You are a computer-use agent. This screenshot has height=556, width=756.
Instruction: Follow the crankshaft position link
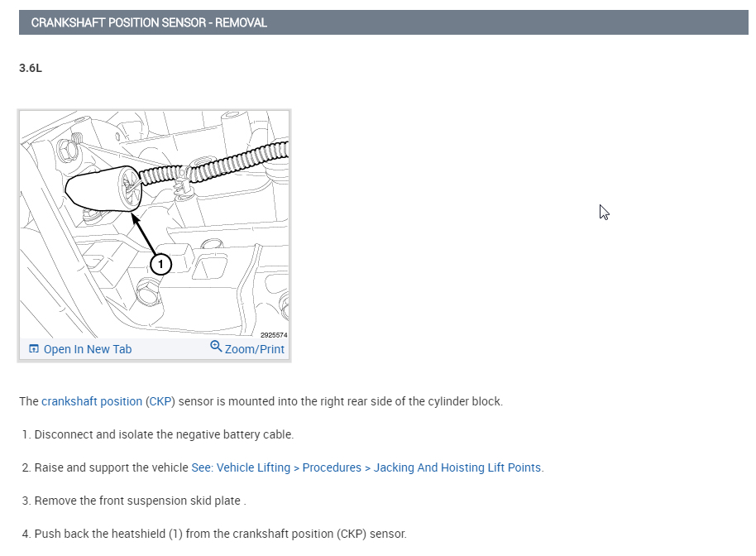tap(92, 401)
